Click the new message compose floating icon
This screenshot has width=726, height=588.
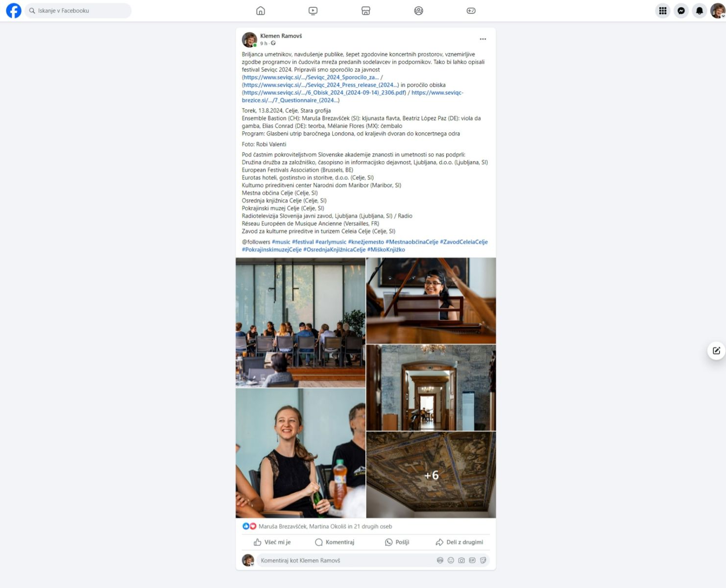pos(716,351)
